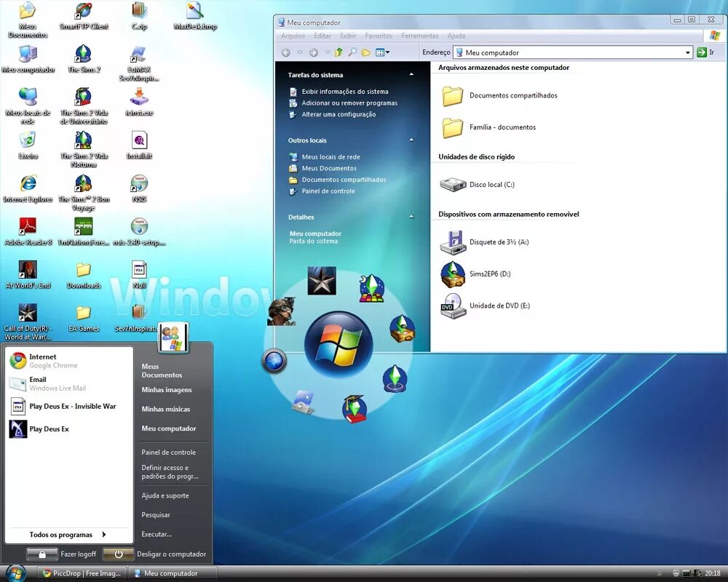Click the soldier icon in circle dock
Screen dimensions: 728x582
pos(281,311)
